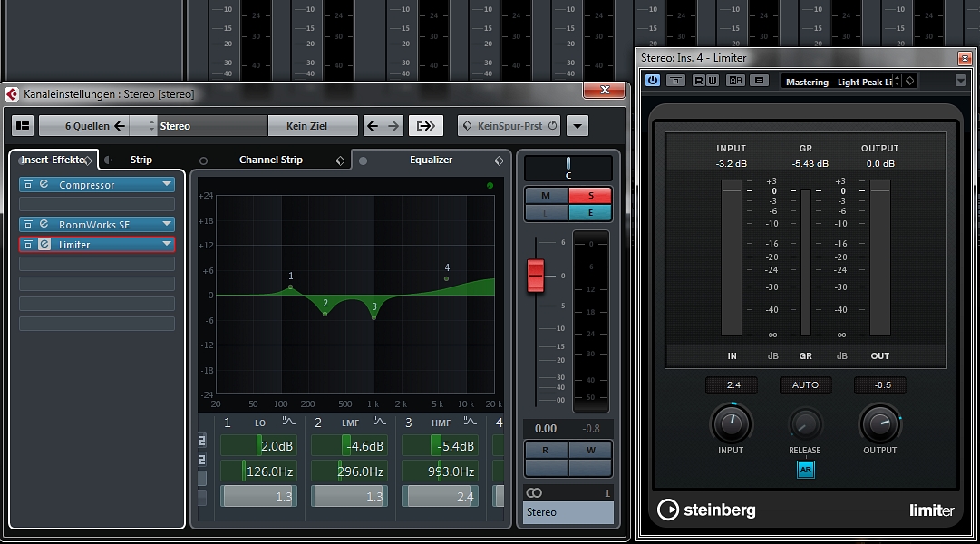
Task: Bypass Limiter insert slot
Action: coord(28,245)
